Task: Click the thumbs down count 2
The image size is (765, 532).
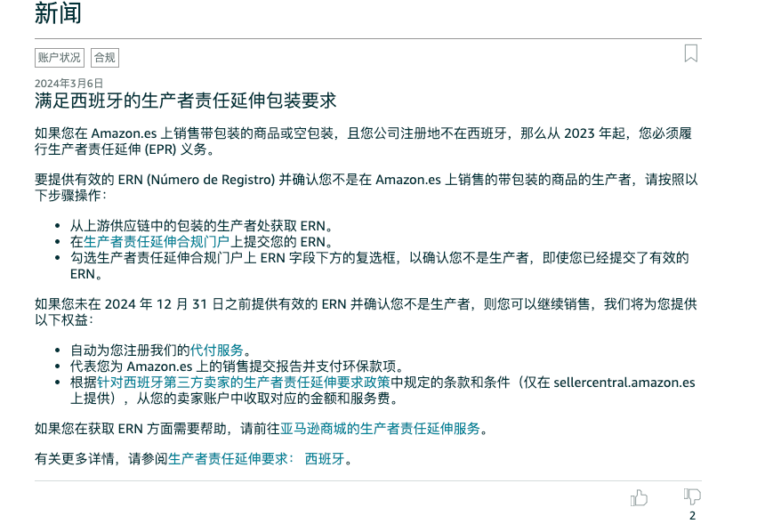Action: click(692, 515)
